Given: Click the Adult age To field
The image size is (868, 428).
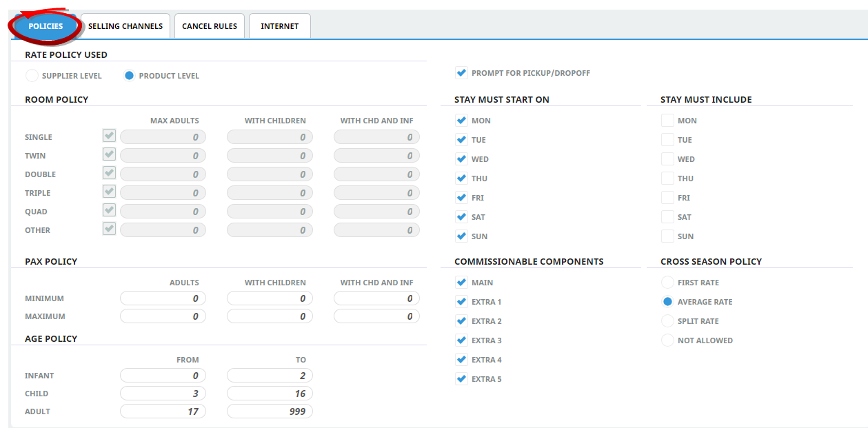Looking at the screenshot, I should coord(270,411).
